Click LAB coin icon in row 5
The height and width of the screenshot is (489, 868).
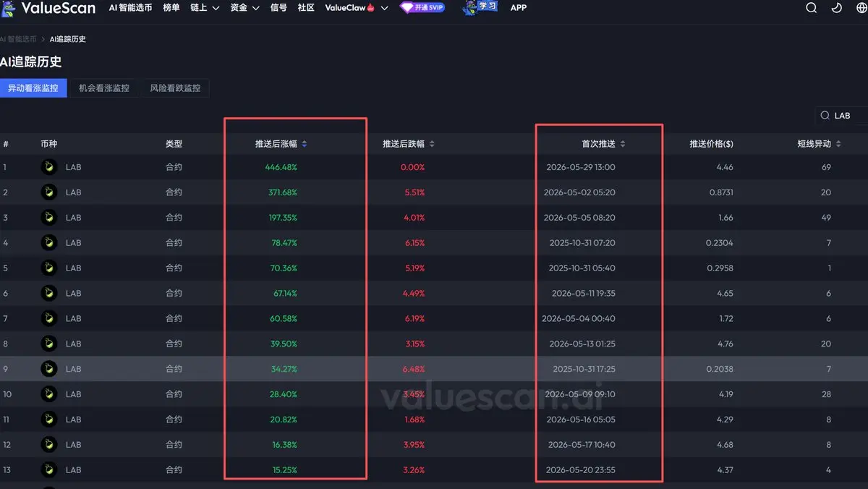click(x=48, y=268)
